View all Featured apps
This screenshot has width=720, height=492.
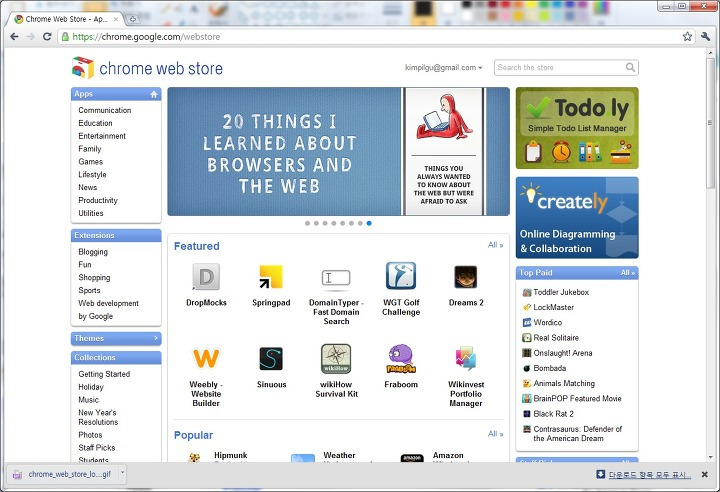495,245
